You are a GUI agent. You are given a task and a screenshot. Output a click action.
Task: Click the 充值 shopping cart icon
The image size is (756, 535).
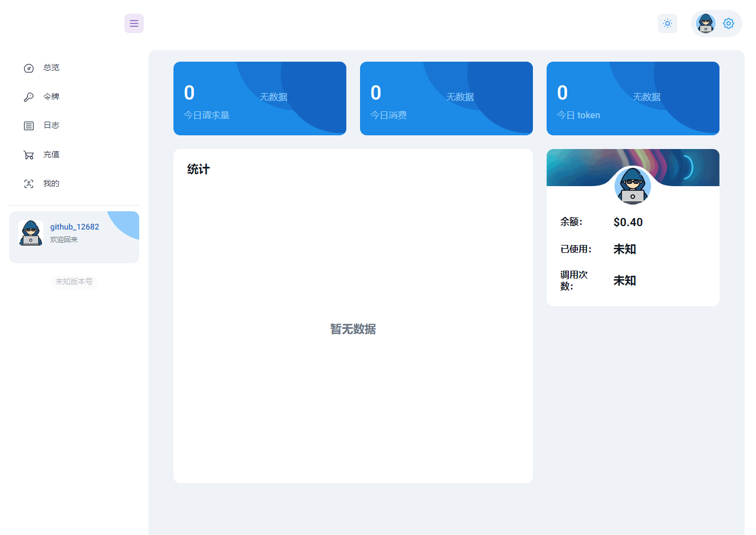pos(29,154)
